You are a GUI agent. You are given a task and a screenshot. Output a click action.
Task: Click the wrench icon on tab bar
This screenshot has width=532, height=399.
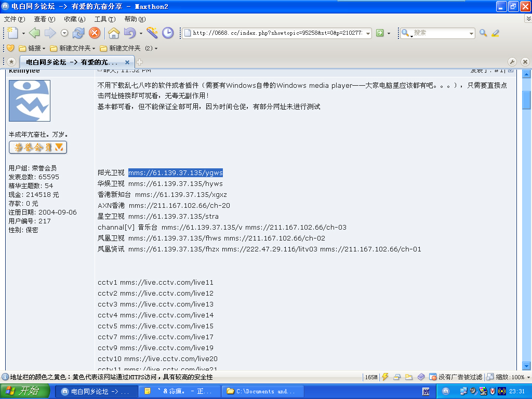point(512,62)
